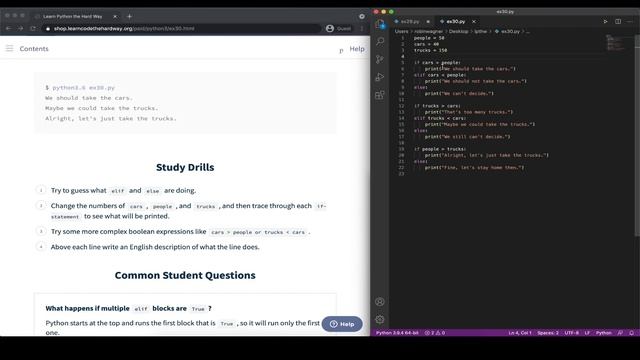640x360 pixels.
Task: Click the floating blue Help button
Action: pyautogui.click(x=342, y=324)
